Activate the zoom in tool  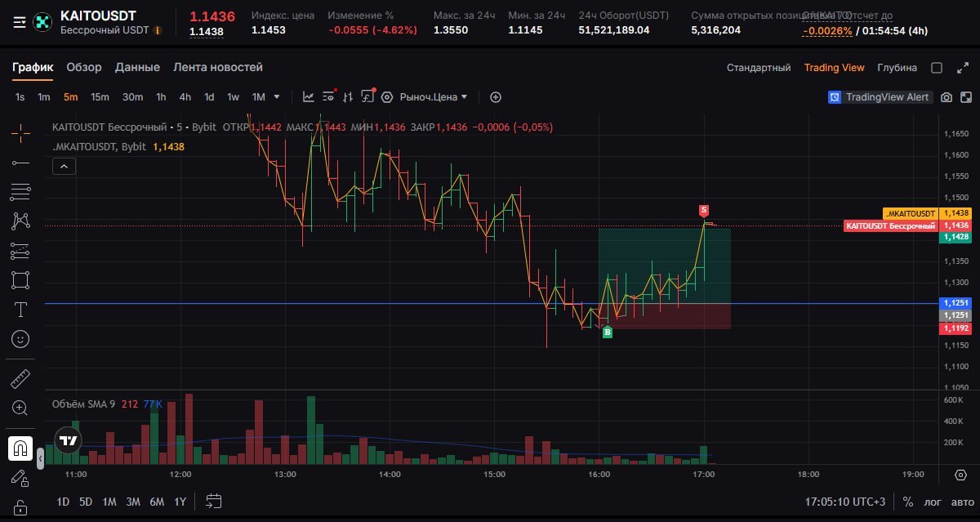[20, 408]
